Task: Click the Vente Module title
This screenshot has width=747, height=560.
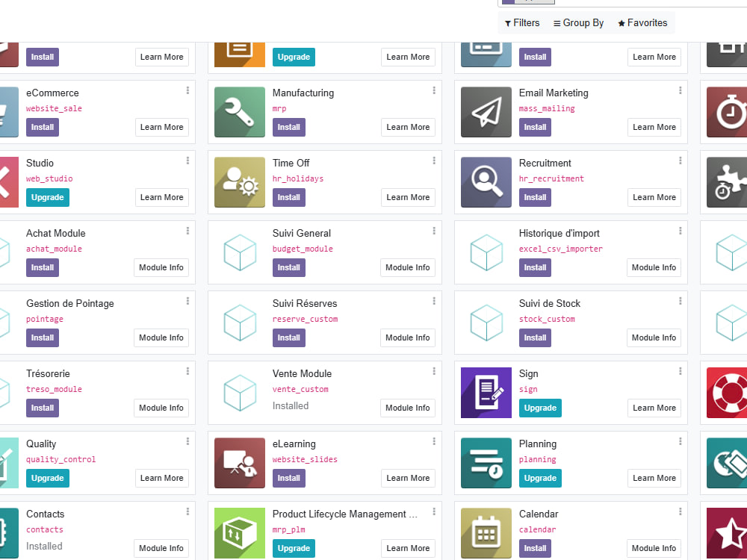Action: [302, 373]
